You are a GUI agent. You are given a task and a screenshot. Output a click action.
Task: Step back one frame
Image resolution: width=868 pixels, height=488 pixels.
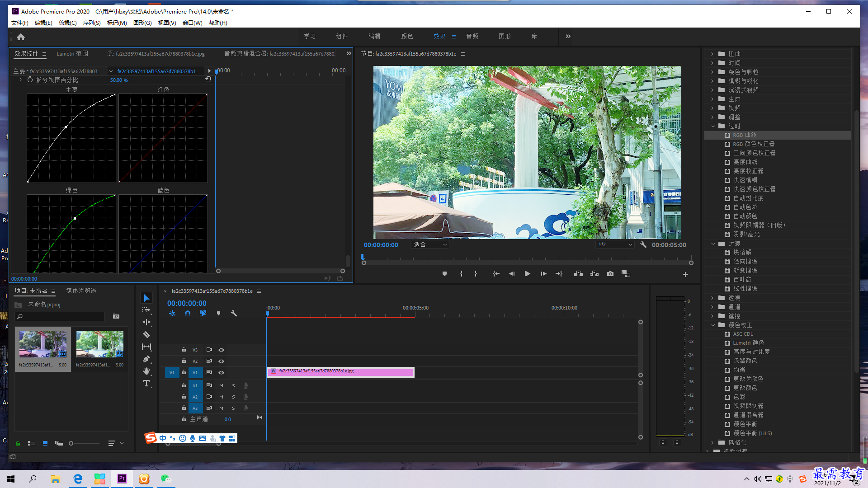coord(512,274)
